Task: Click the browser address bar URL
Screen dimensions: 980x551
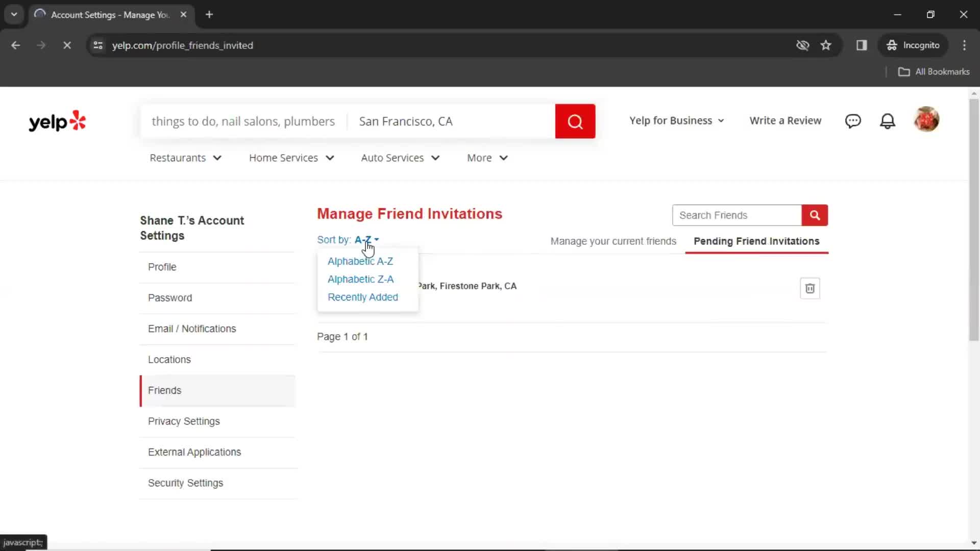Action: [183, 45]
